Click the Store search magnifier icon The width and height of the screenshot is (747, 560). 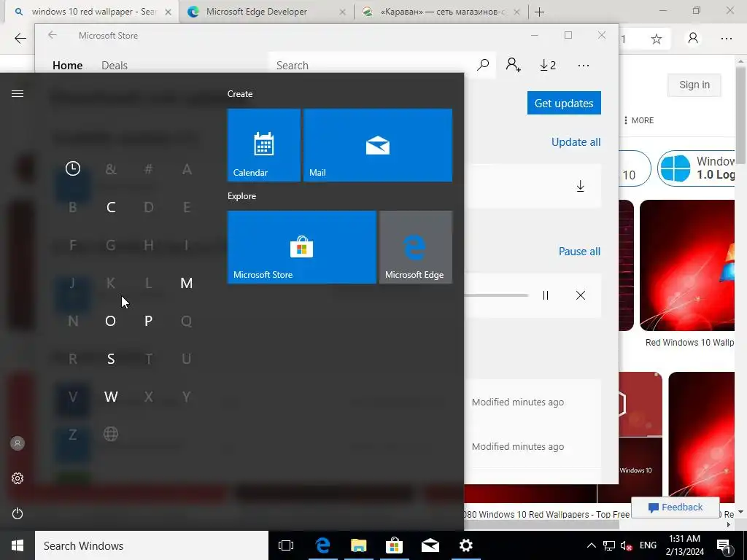tap(483, 65)
